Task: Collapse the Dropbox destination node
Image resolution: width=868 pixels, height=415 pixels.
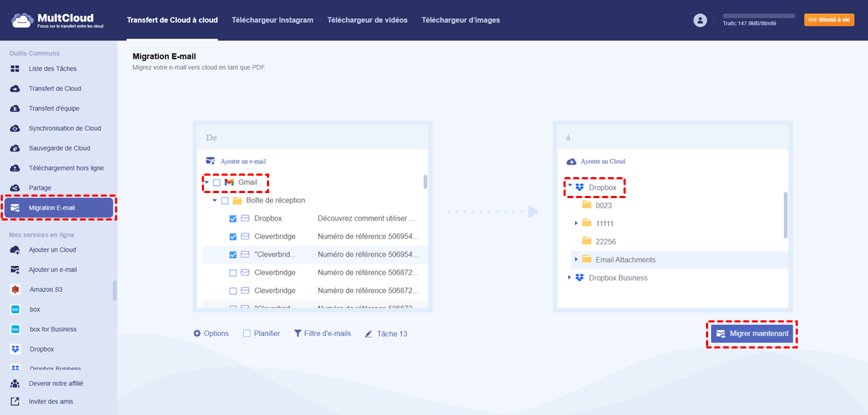Action: click(569, 187)
